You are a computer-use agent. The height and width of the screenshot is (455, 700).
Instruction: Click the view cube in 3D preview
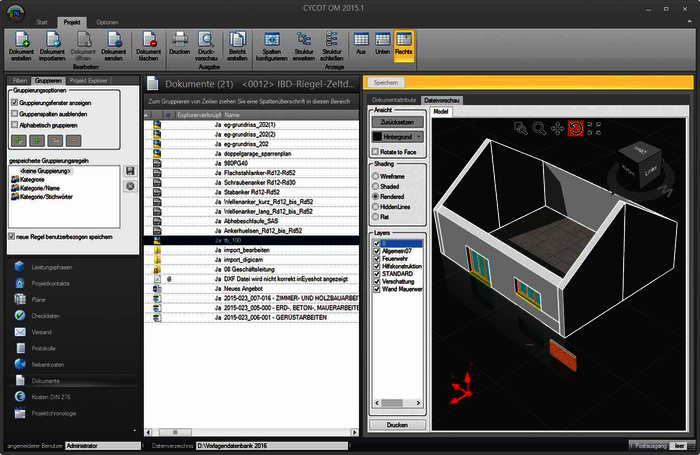(x=641, y=164)
